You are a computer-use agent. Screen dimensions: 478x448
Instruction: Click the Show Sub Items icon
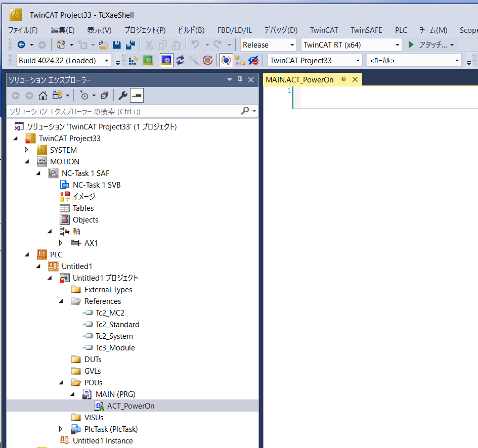click(240, 60)
